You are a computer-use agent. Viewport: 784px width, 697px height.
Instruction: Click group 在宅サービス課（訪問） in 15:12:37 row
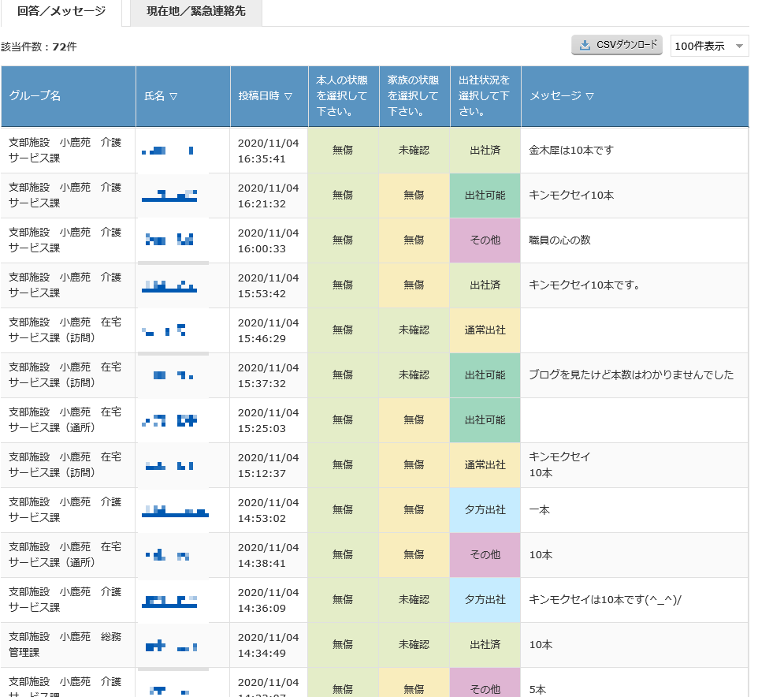click(65, 465)
